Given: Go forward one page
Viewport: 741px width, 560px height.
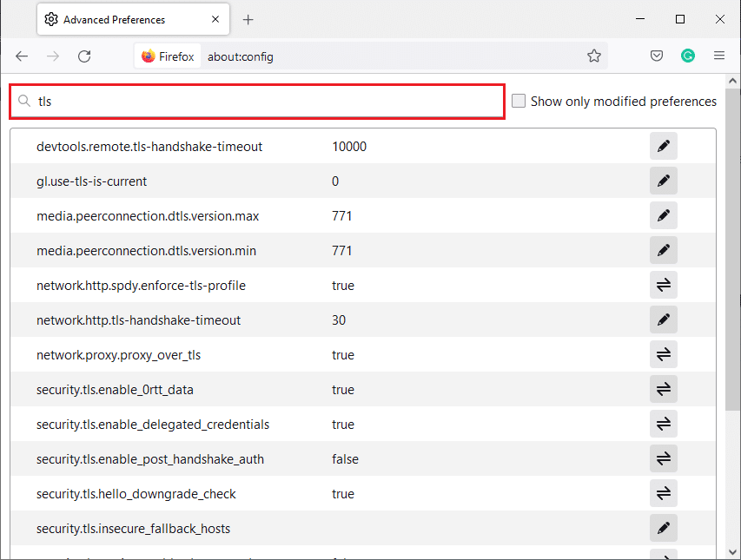Looking at the screenshot, I should point(53,56).
